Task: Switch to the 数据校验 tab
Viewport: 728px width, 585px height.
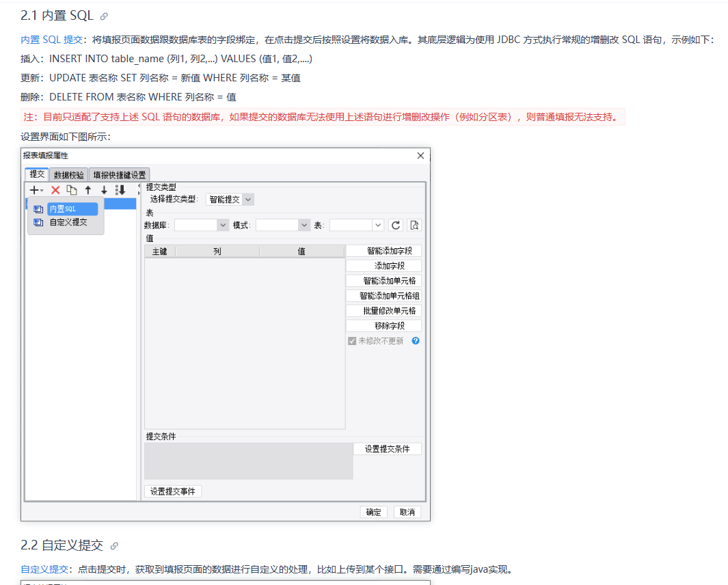Action: click(x=69, y=175)
